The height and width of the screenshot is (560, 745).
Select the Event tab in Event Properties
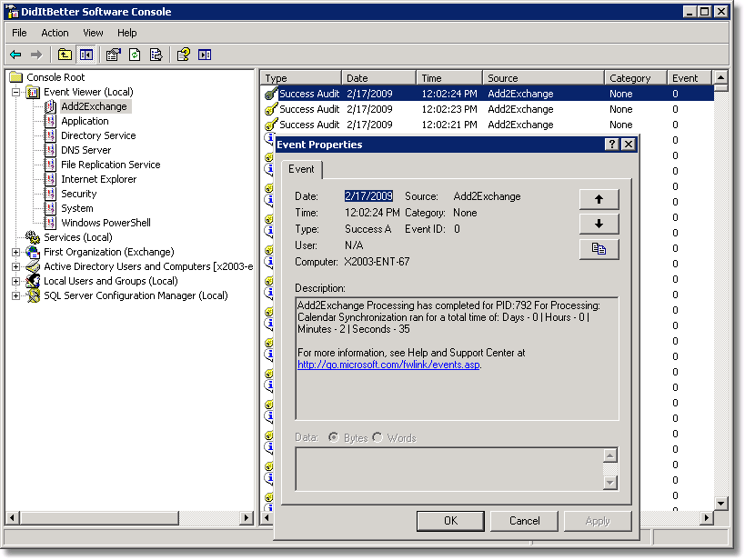click(301, 169)
